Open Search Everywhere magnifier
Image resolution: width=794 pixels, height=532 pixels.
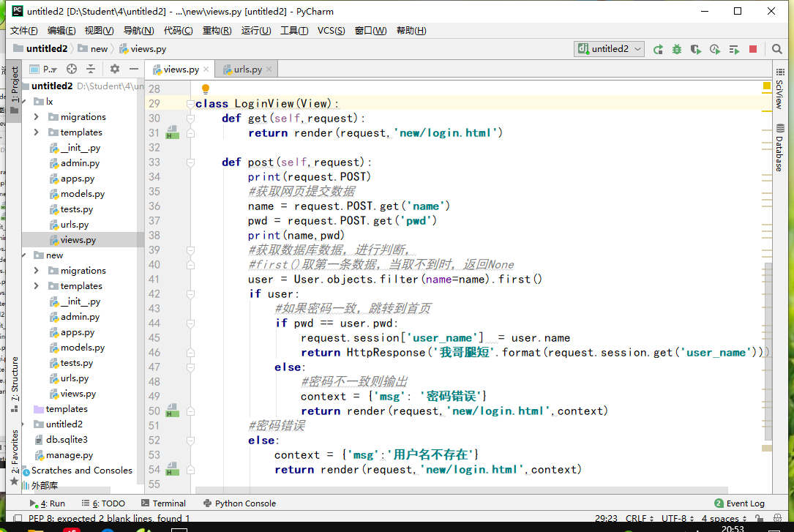tap(777, 49)
